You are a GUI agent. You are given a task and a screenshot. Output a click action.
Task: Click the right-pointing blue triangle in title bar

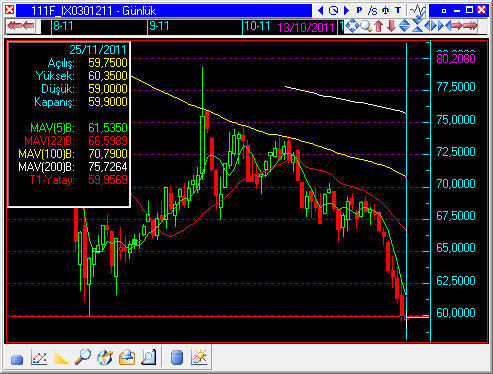pos(346,11)
